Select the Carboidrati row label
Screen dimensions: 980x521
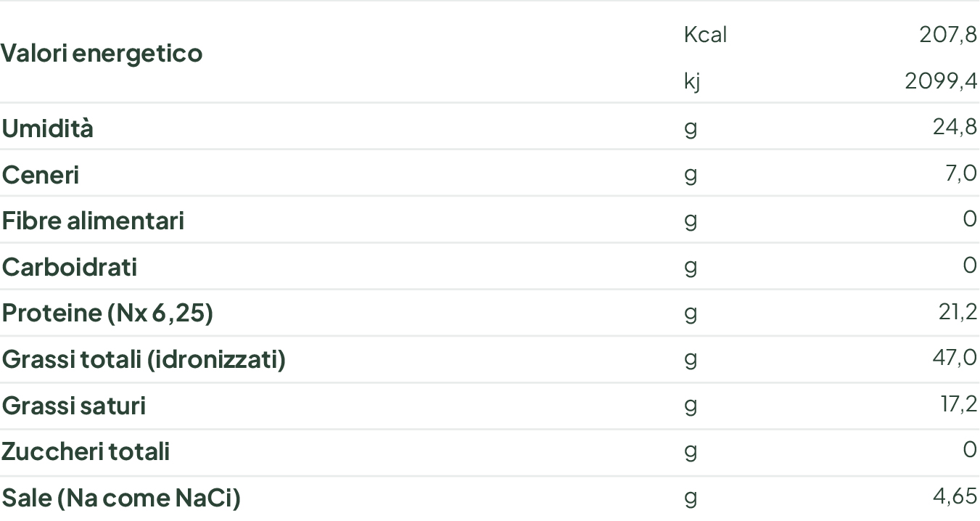click(70, 266)
